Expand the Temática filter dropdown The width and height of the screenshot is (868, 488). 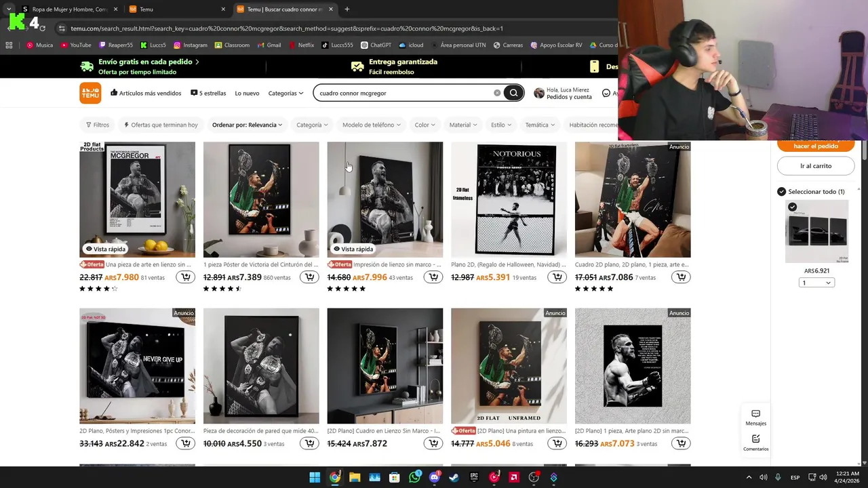pyautogui.click(x=540, y=125)
